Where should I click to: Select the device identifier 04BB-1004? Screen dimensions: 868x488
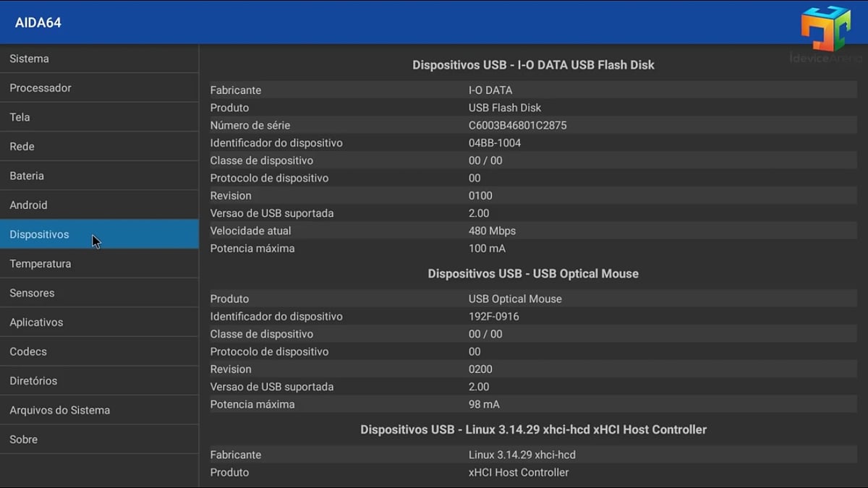click(x=495, y=143)
